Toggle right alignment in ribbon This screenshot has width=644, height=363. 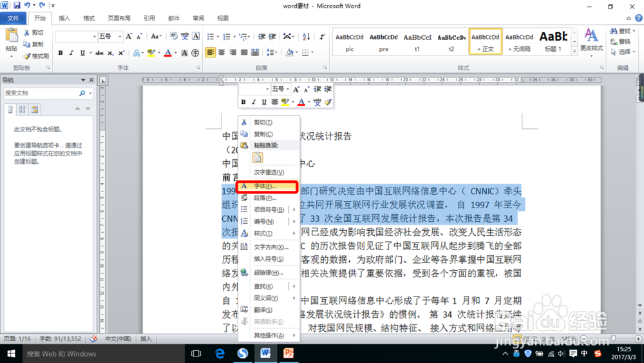tap(233, 53)
